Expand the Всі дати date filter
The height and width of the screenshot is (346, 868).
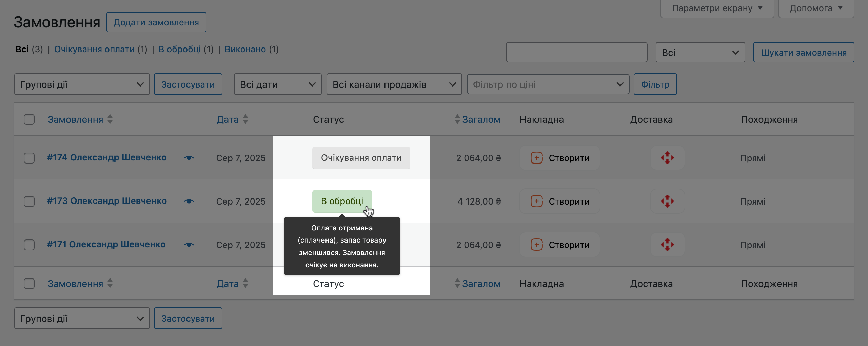pos(278,84)
